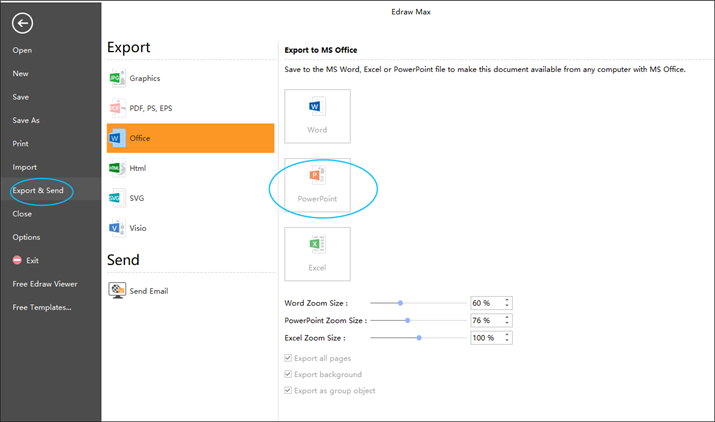The image size is (715, 422).
Task: Click the Graphics export icon
Action: [117, 78]
